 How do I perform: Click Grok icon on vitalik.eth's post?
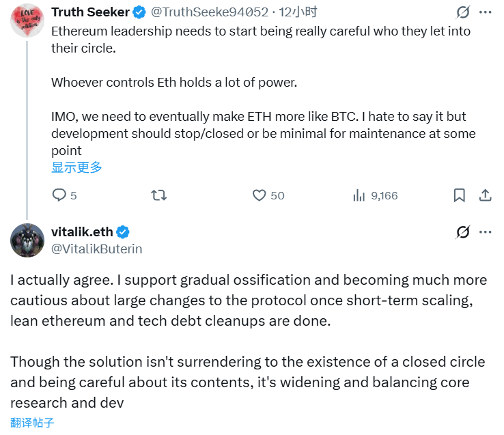point(462,232)
